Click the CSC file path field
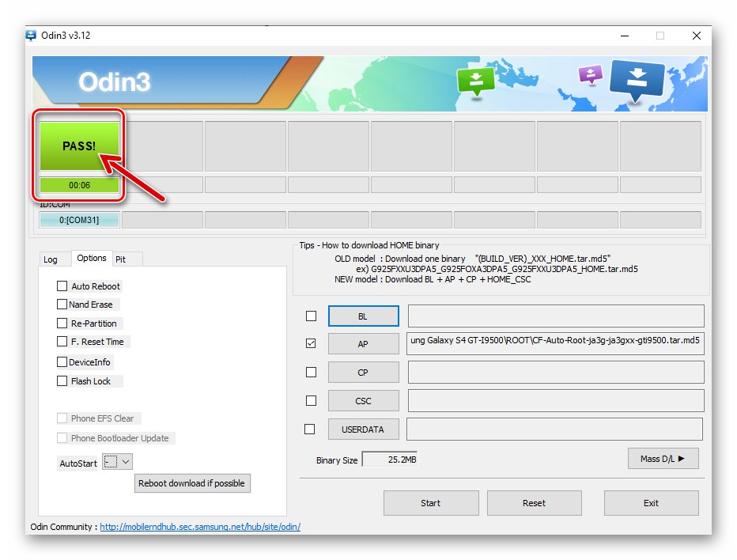The image size is (737, 560). click(556, 400)
